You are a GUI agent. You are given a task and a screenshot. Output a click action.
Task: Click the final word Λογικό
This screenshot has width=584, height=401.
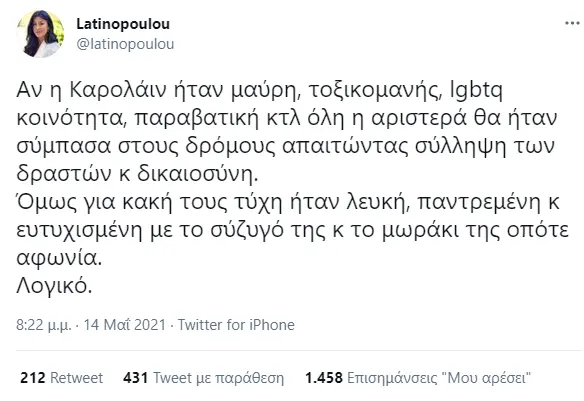point(54,286)
